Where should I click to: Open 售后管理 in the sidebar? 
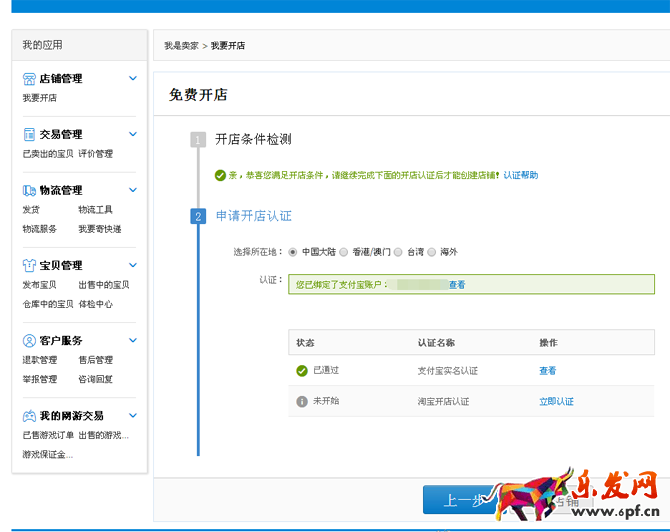[96, 360]
